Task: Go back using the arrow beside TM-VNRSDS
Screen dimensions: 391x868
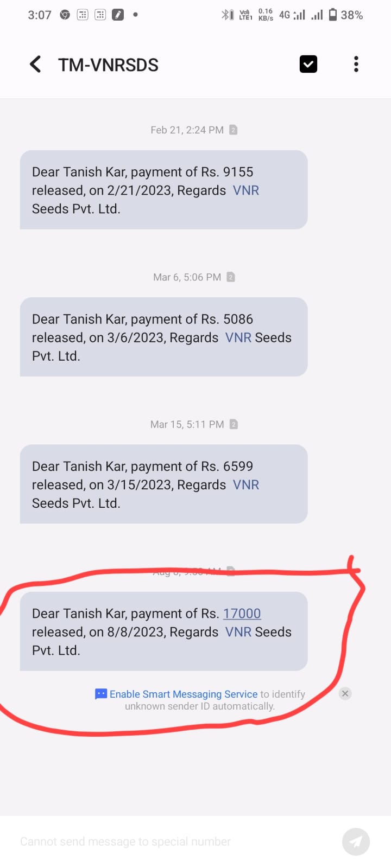Action: coord(35,64)
